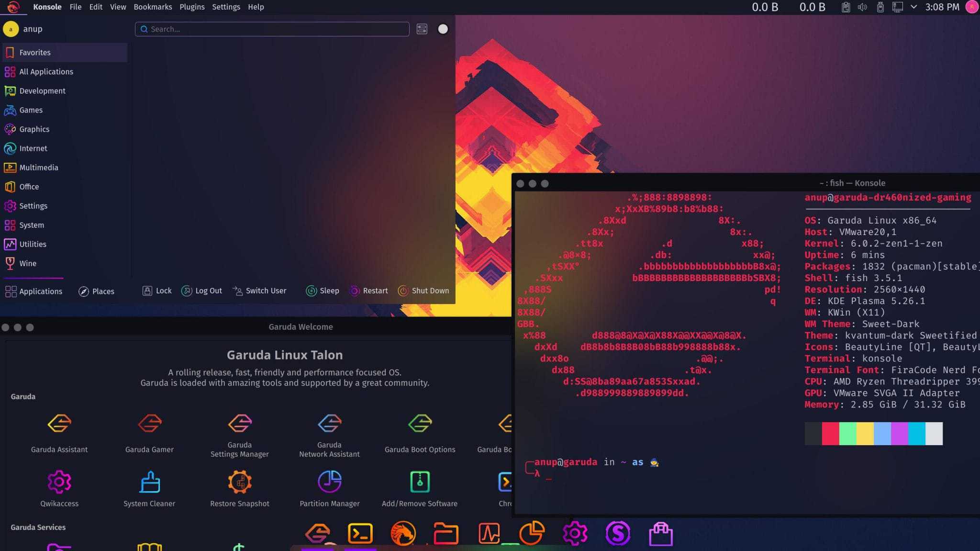The height and width of the screenshot is (551, 980).
Task: Open the terminal icon in the dock
Action: click(x=360, y=533)
